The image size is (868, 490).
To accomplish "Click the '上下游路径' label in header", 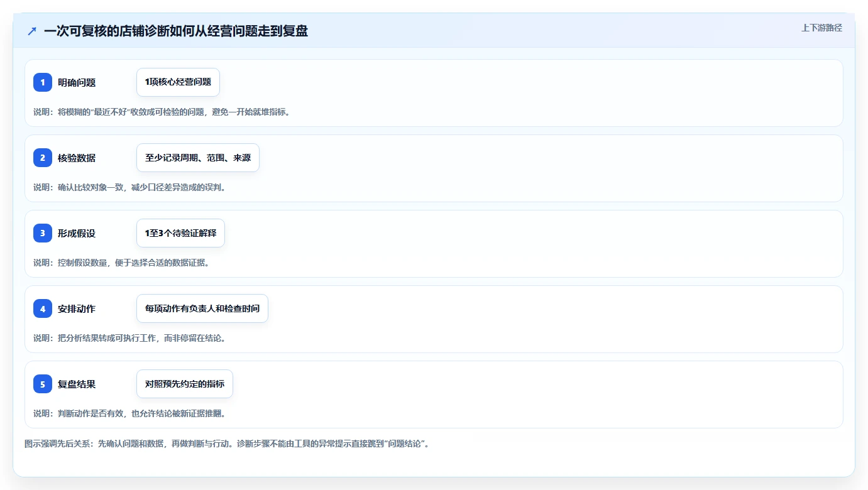I will click(x=821, y=28).
